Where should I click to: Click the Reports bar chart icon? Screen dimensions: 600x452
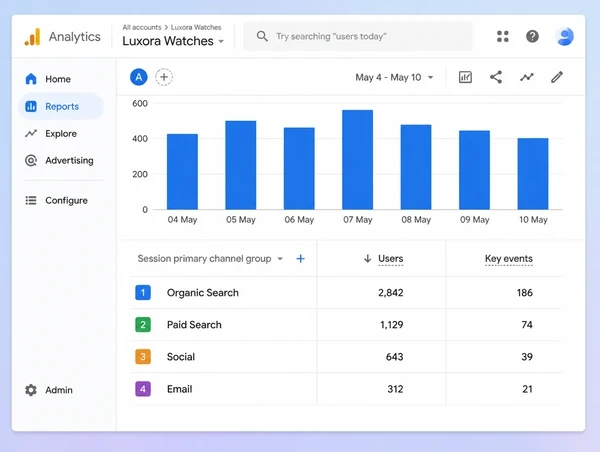[x=31, y=106]
